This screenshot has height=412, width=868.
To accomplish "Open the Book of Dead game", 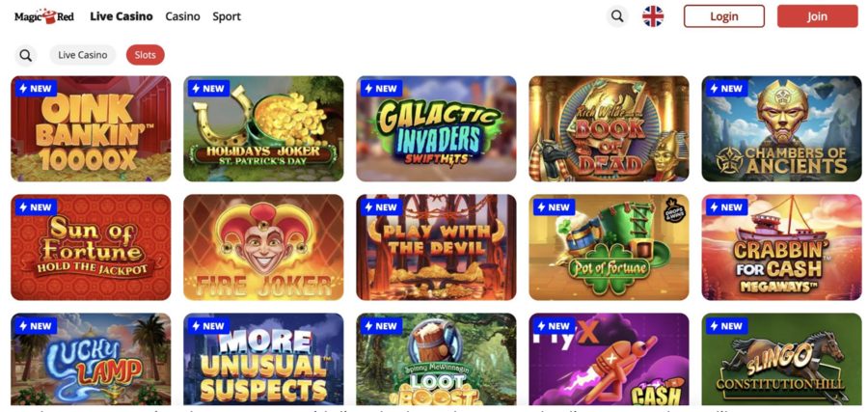I will (609, 128).
